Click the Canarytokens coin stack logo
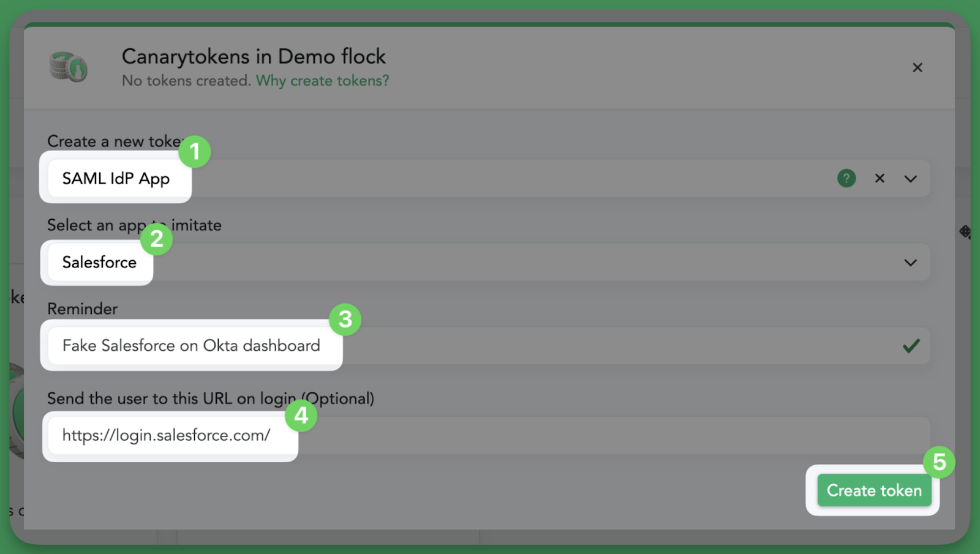This screenshot has height=554, width=980. tap(68, 67)
